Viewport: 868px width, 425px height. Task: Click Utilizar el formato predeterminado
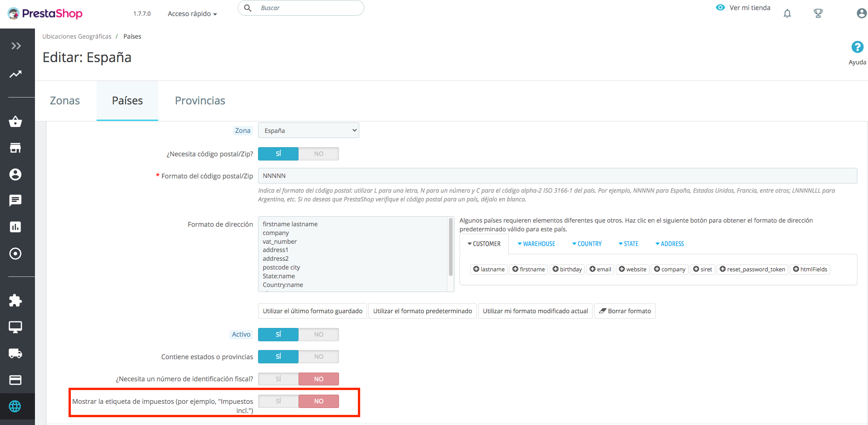[423, 311]
